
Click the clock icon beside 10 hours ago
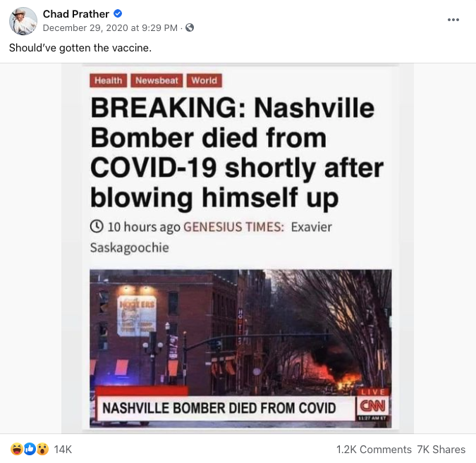point(97,227)
